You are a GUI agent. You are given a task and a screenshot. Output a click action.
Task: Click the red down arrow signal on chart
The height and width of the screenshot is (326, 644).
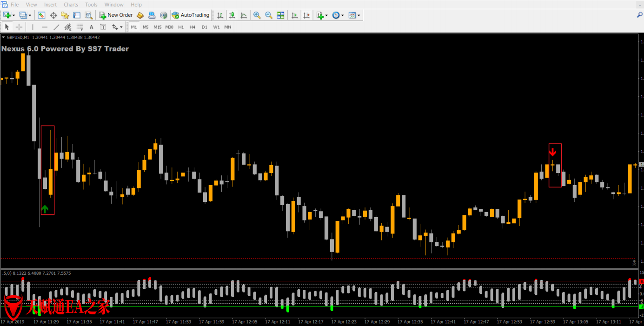(552, 152)
